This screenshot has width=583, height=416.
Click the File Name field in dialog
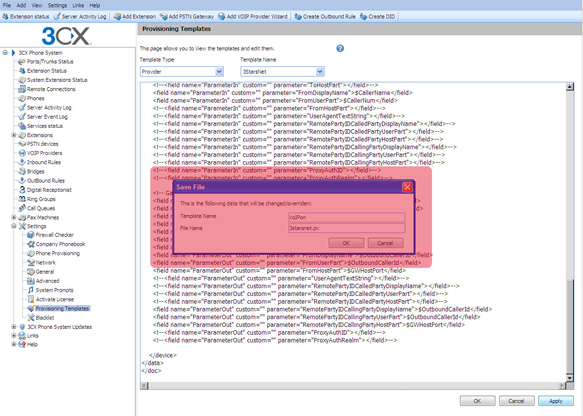[347, 228]
